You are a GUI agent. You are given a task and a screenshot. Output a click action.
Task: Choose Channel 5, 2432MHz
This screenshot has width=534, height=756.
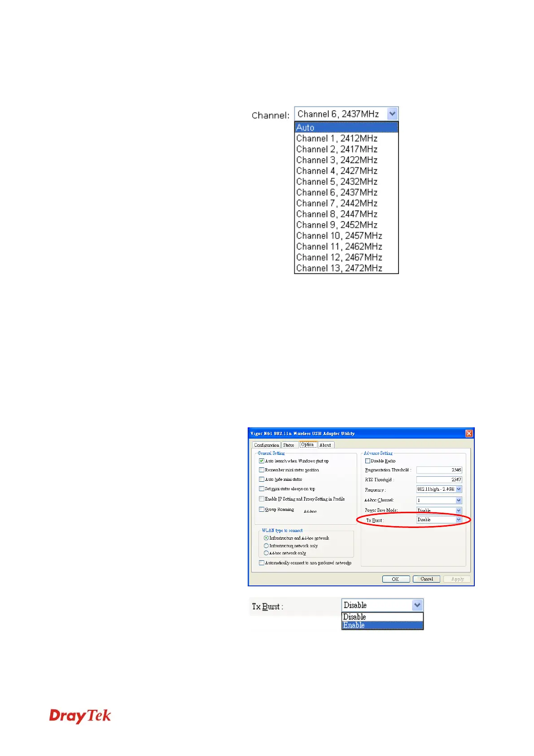pos(346,181)
